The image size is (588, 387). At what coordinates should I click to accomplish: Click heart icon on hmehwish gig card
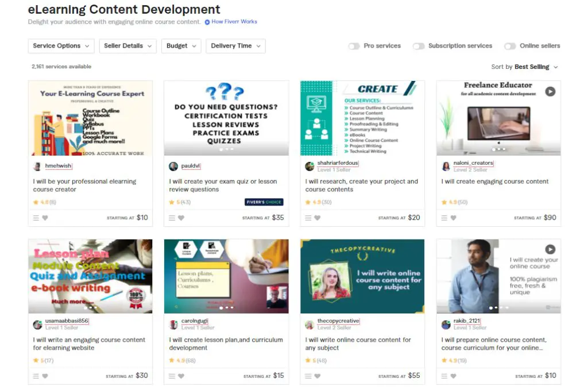45,218
